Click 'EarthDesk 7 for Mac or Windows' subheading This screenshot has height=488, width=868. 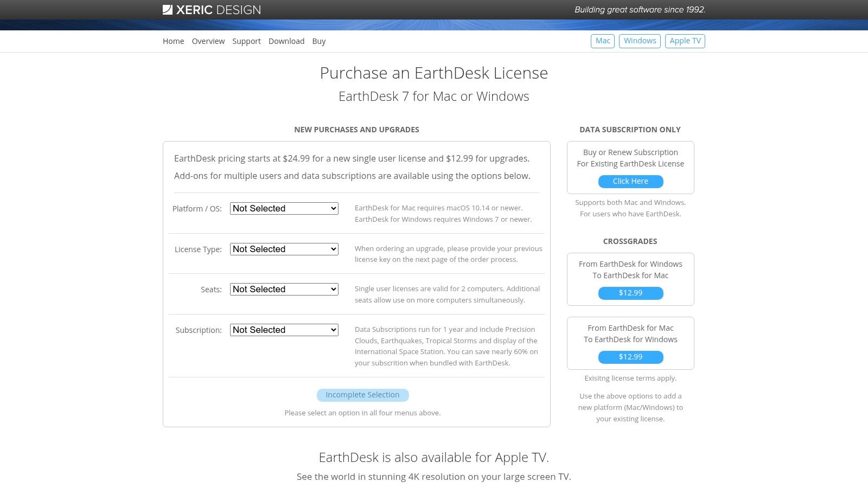tap(434, 97)
